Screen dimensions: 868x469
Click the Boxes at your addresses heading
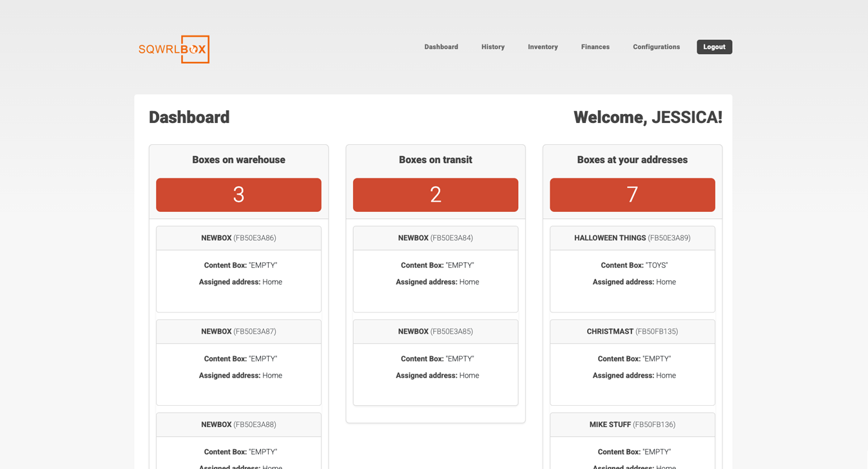[x=632, y=160]
